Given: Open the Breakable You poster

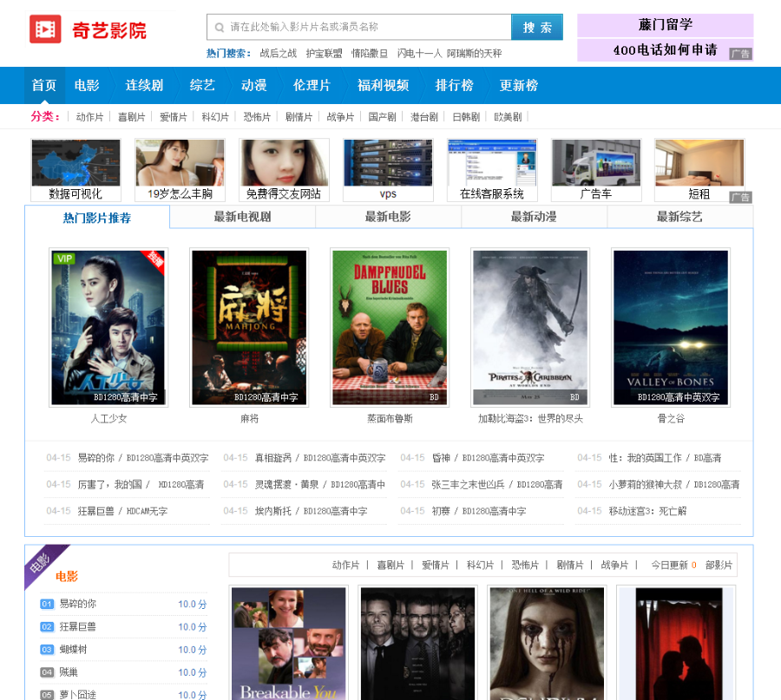Looking at the screenshot, I should point(288,644).
